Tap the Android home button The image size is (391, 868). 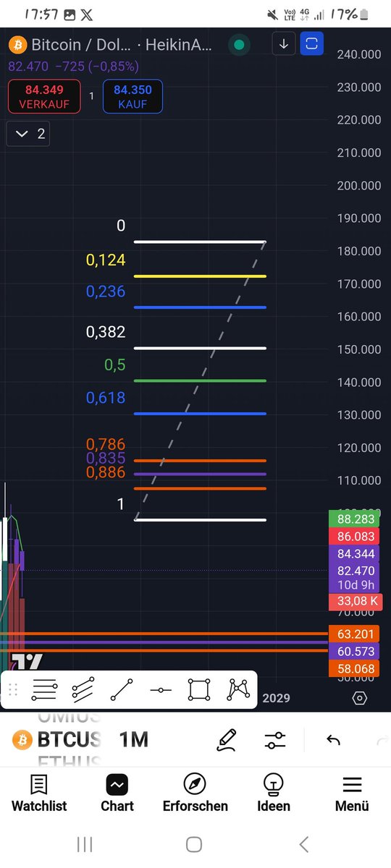point(193,843)
